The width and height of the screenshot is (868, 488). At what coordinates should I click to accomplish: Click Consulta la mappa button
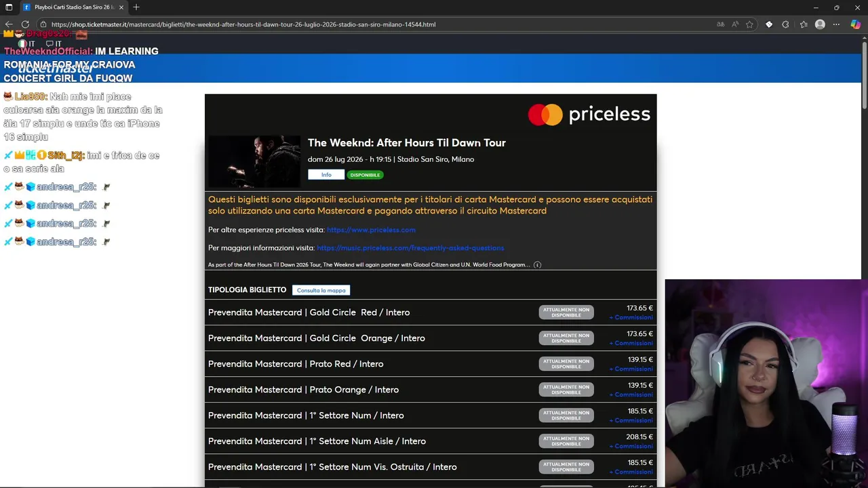[321, 290]
